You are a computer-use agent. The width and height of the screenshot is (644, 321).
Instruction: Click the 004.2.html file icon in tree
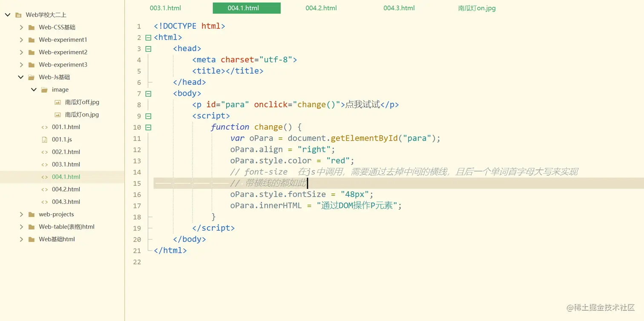tap(44, 189)
